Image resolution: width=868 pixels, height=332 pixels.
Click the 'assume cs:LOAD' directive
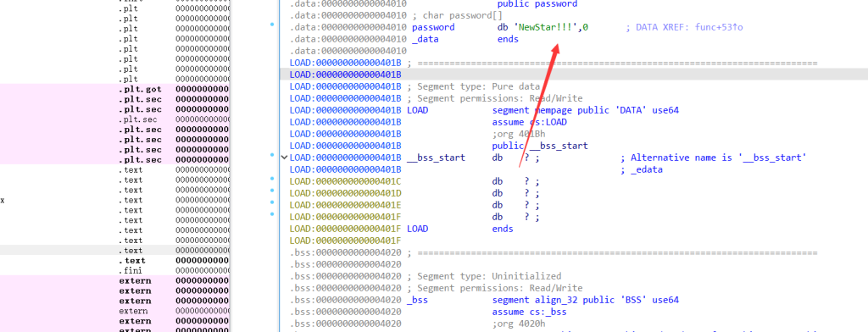529,122
